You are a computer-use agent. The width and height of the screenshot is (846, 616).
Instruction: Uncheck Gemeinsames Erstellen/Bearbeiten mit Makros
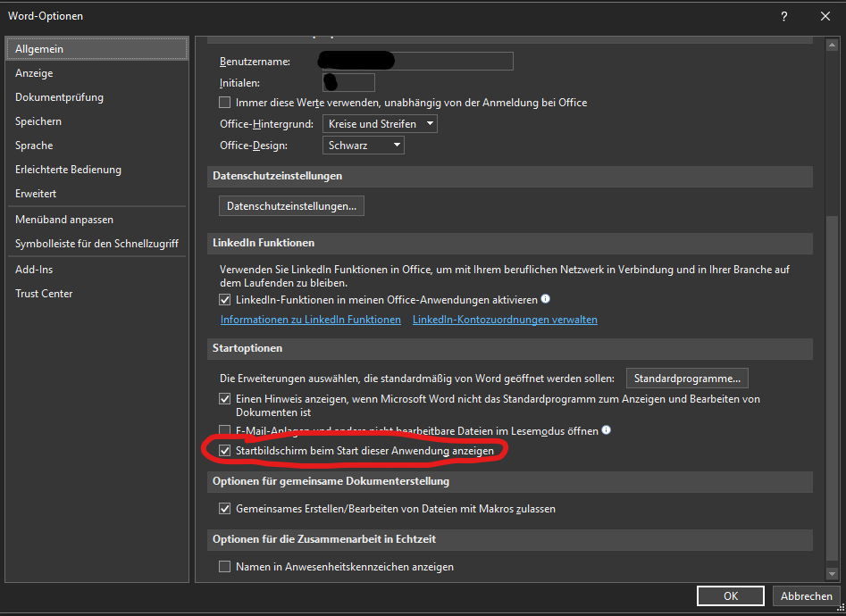pos(224,509)
